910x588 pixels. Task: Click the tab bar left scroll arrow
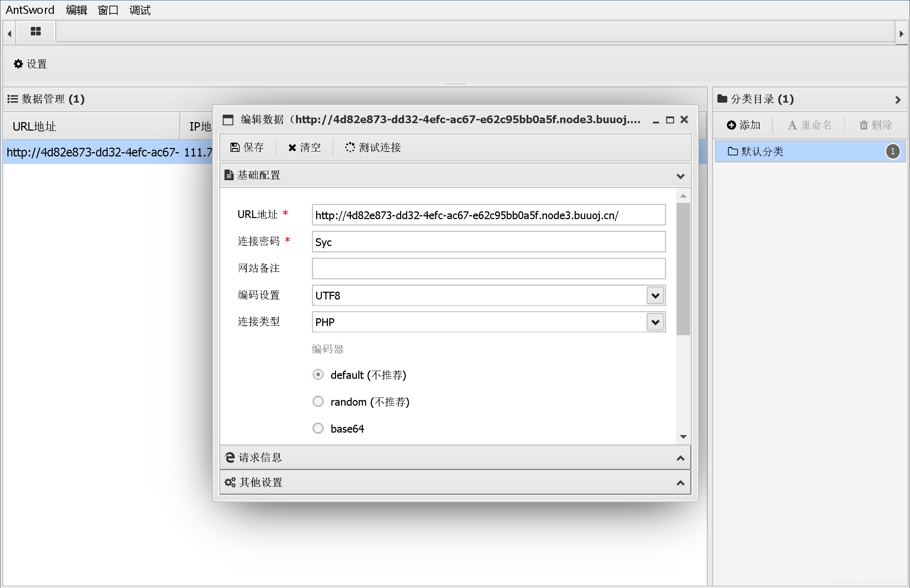pos(9,34)
